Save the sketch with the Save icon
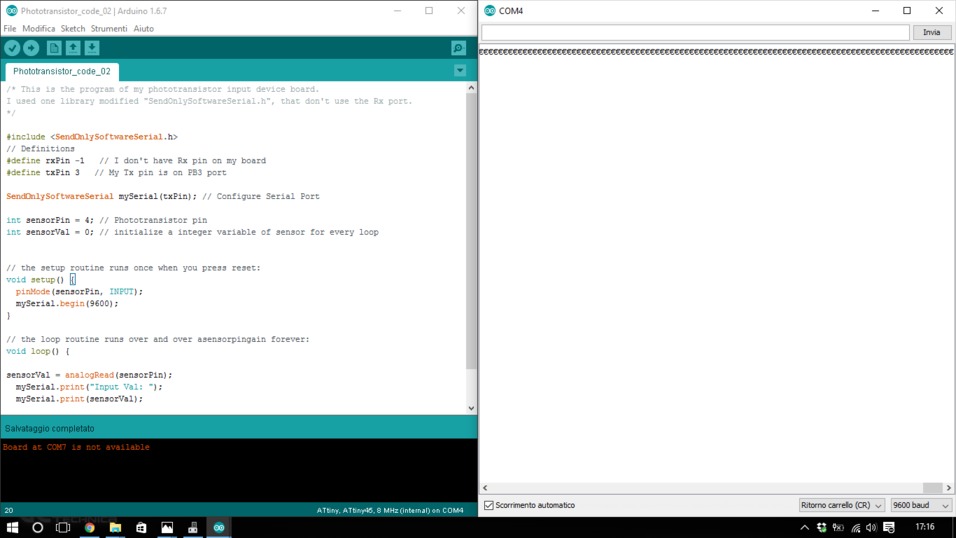The height and width of the screenshot is (538, 956). tap(91, 48)
